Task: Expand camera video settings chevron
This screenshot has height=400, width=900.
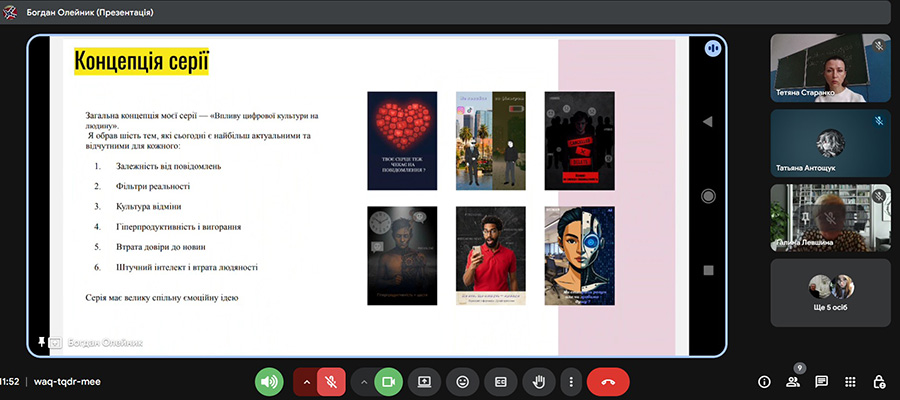Action: 364,381
